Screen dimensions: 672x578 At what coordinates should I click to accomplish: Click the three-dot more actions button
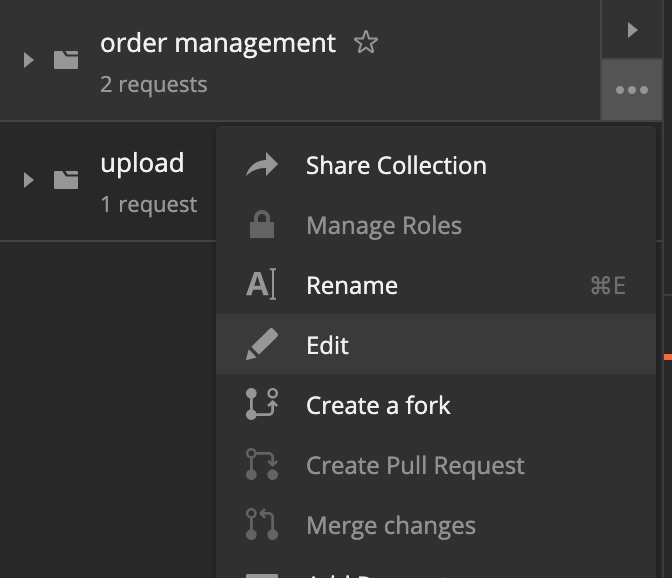[x=631, y=90]
